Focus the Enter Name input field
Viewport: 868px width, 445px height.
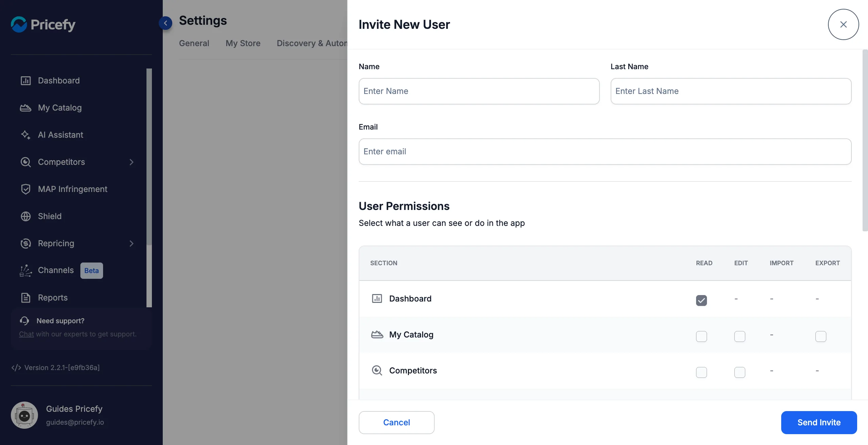tap(479, 91)
